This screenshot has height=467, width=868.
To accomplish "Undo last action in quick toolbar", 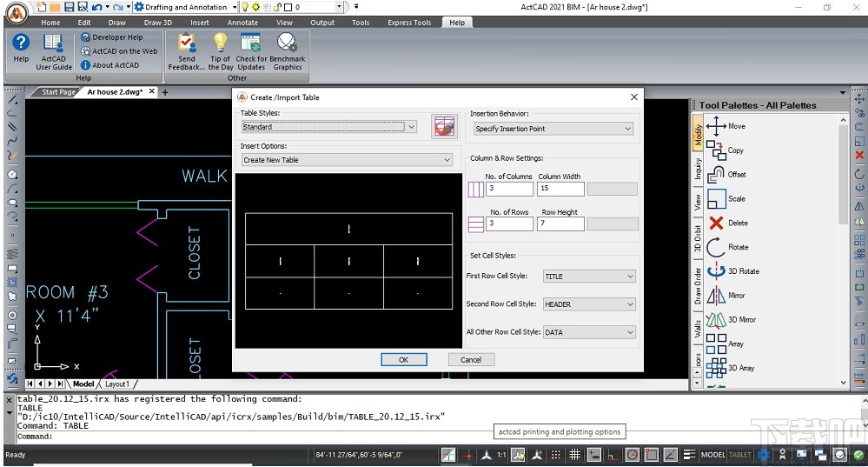I will (x=96, y=7).
